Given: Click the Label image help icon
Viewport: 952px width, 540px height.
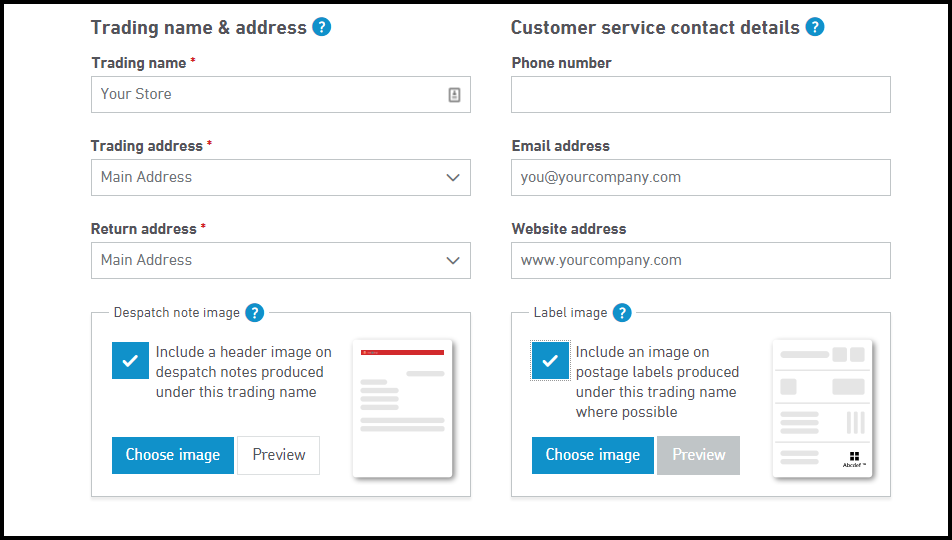Looking at the screenshot, I should 622,313.
